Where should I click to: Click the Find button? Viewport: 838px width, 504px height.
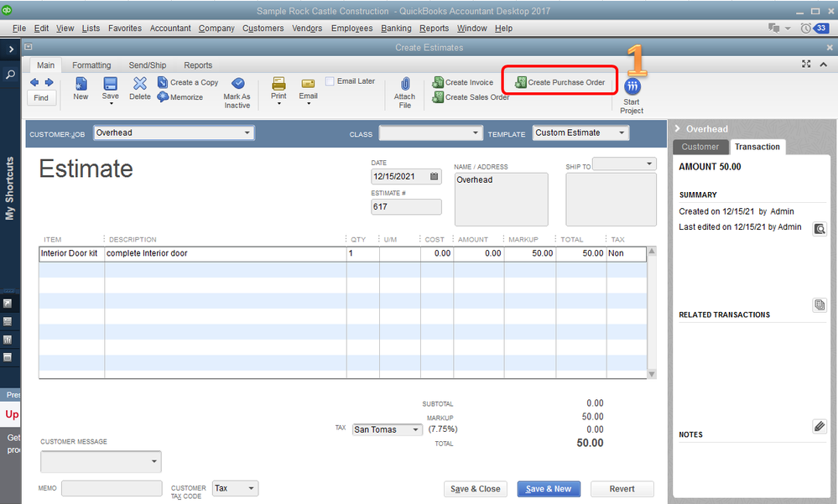[x=41, y=98]
